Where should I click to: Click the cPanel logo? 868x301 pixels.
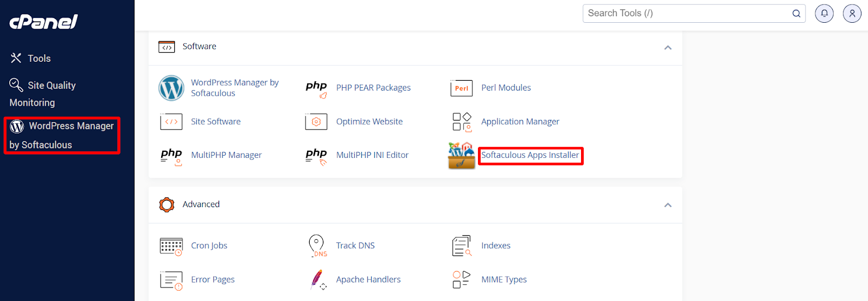[43, 22]
